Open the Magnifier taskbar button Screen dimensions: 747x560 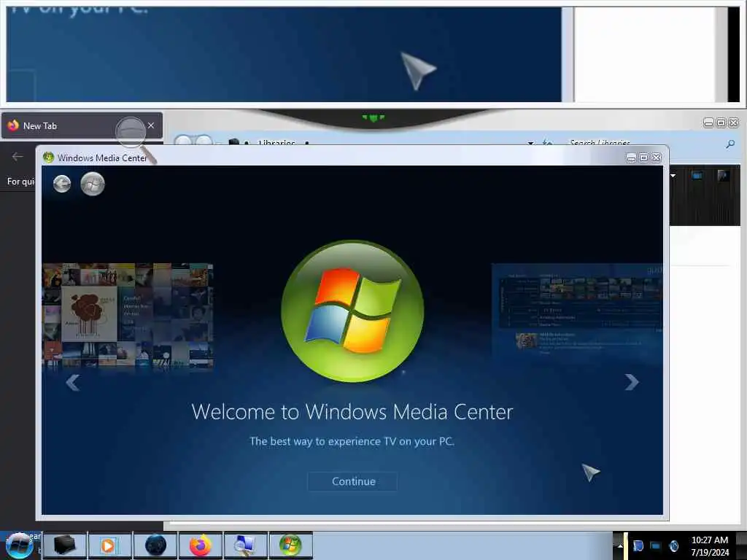click(246, 545)
